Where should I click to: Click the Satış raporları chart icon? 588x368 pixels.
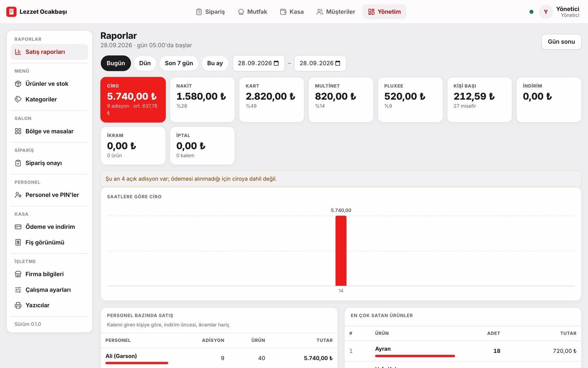[x=18, y=52]
